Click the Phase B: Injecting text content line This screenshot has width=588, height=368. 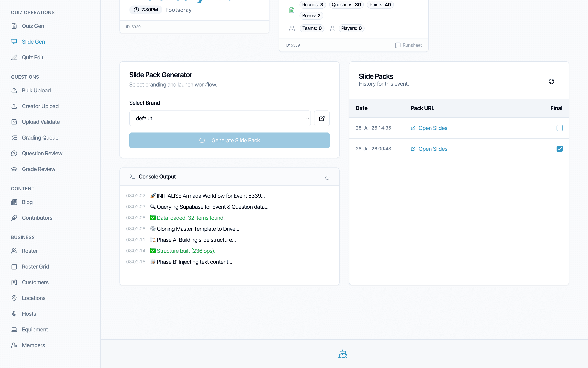point(194,262)
